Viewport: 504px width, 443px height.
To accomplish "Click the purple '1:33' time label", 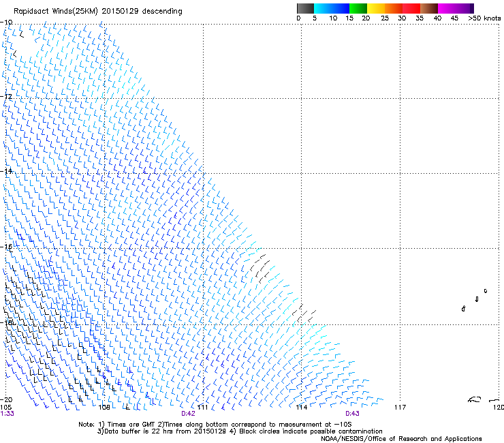I will tap(7, 414).
